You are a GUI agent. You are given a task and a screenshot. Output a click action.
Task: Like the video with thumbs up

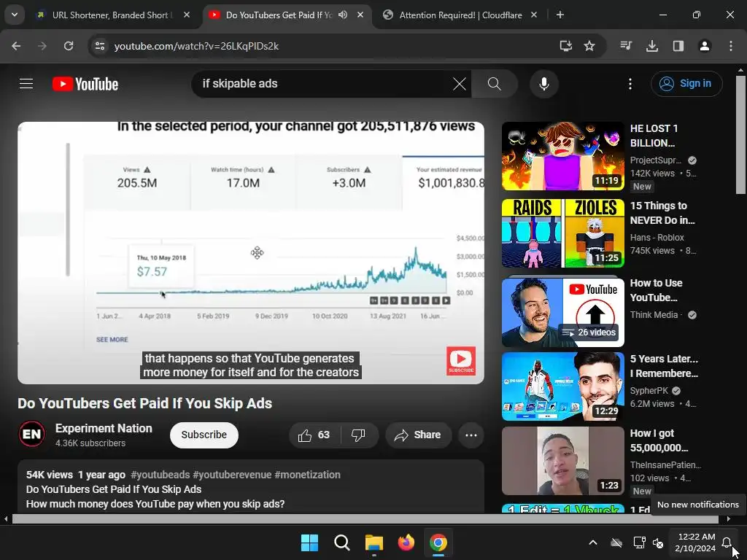tap(314, 435)
